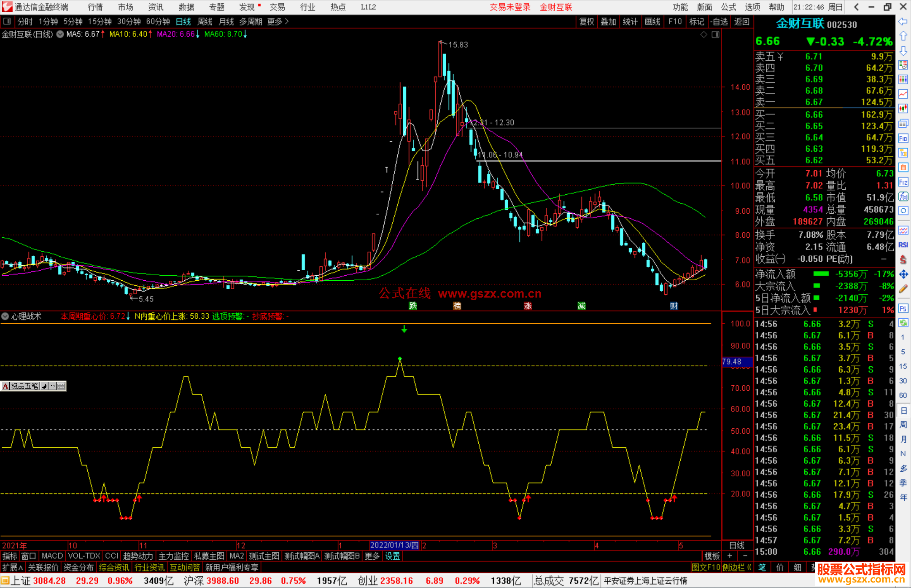Image resolution: width=911 pixels, height=588 pixels.
Task: Open the hierarchy tree icon in sidebar
Action: click(x=903, y=153)
